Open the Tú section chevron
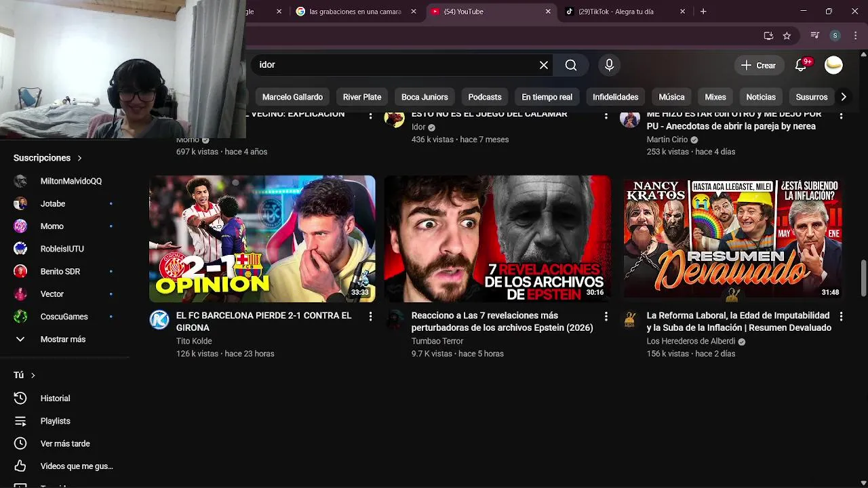 (x=33, y=375)
